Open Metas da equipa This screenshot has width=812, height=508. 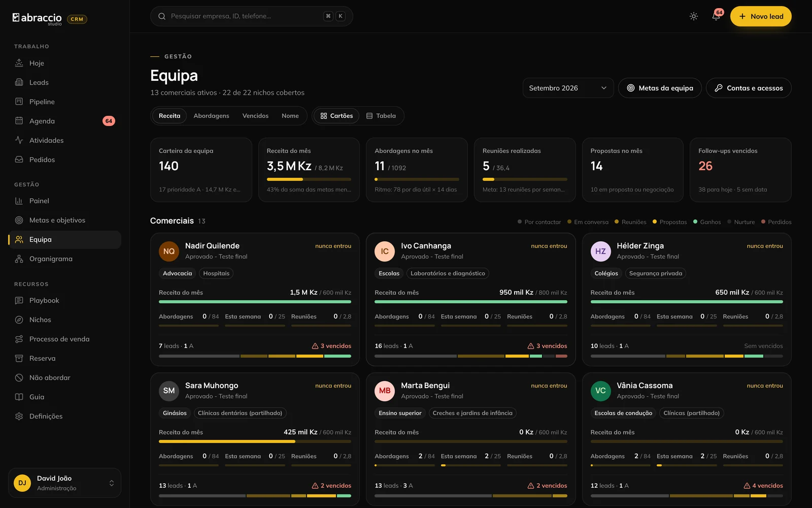[x=660, y=88]
